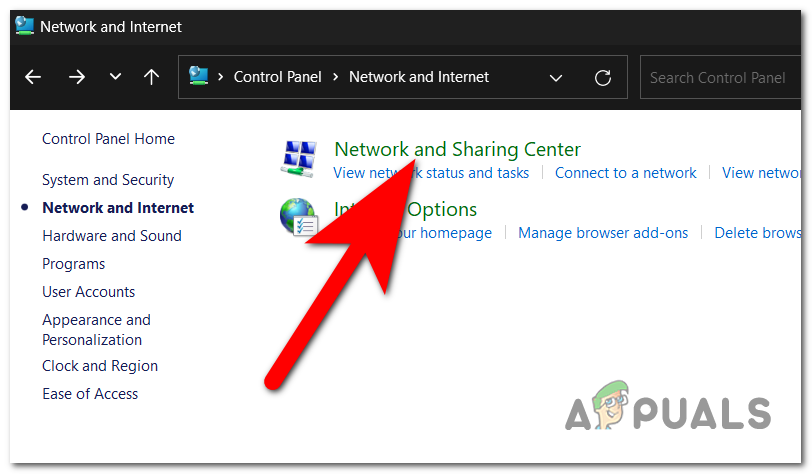Click the title bar Network and Internet icon
The image size is (812, 474).
24,25
